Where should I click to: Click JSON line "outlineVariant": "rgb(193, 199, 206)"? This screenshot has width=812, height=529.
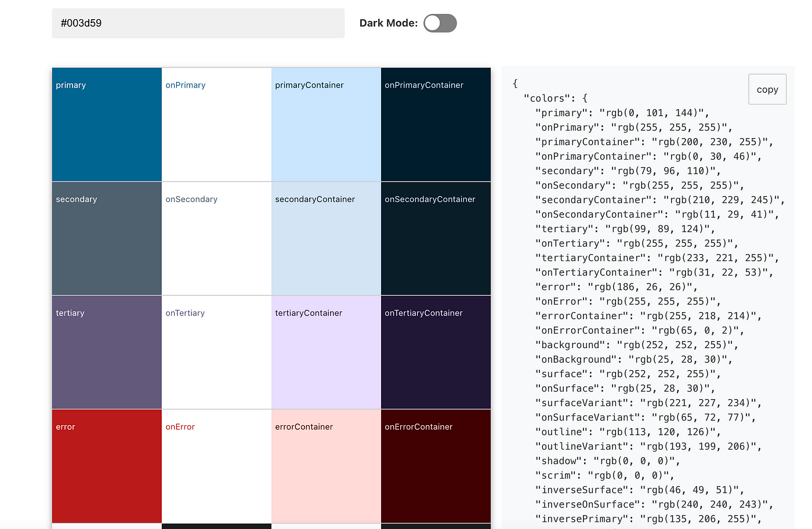(648, 446)
